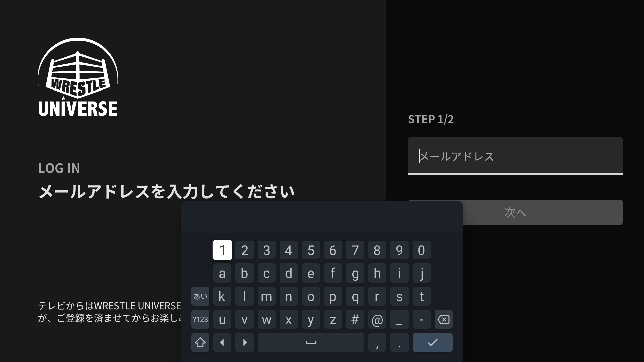Tap the letter b key
The image size is (644, 362).
pos(244,273)
